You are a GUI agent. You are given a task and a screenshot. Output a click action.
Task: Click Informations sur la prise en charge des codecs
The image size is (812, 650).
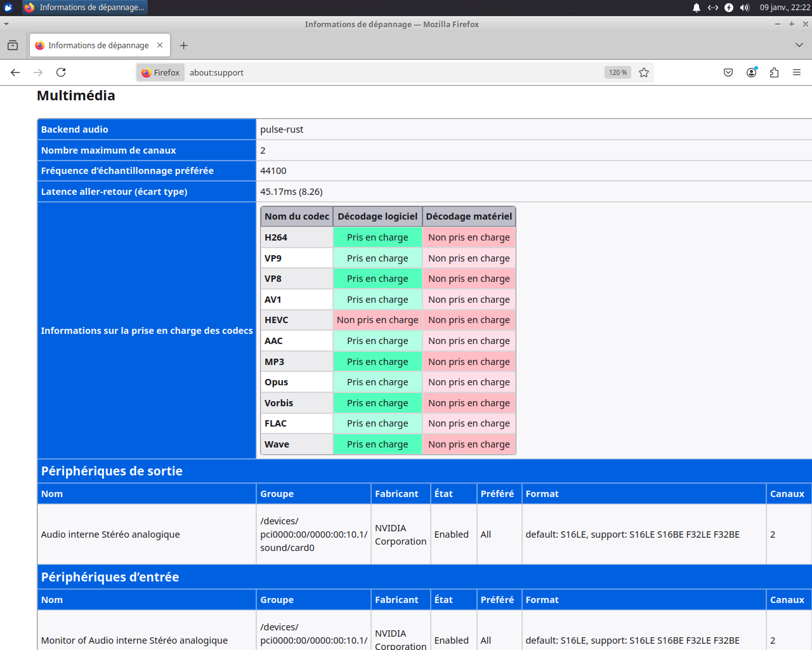(x=147, y=331)
